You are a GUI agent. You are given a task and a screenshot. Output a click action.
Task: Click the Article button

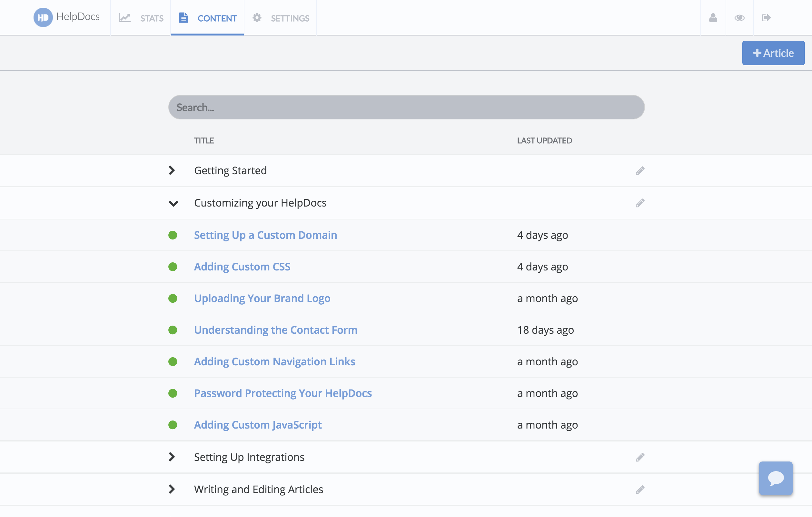pos(773,53)
